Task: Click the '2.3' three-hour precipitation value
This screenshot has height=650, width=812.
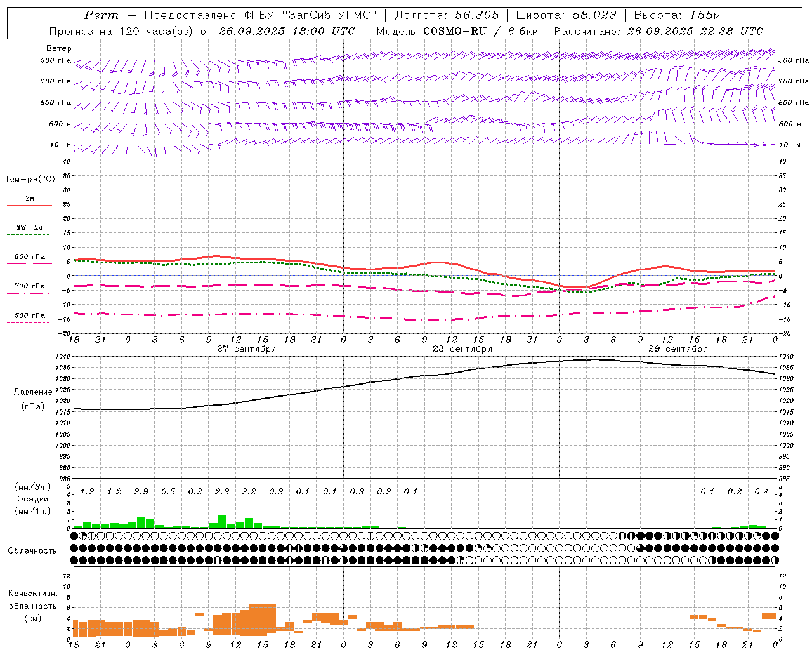Action: point(222,492)
